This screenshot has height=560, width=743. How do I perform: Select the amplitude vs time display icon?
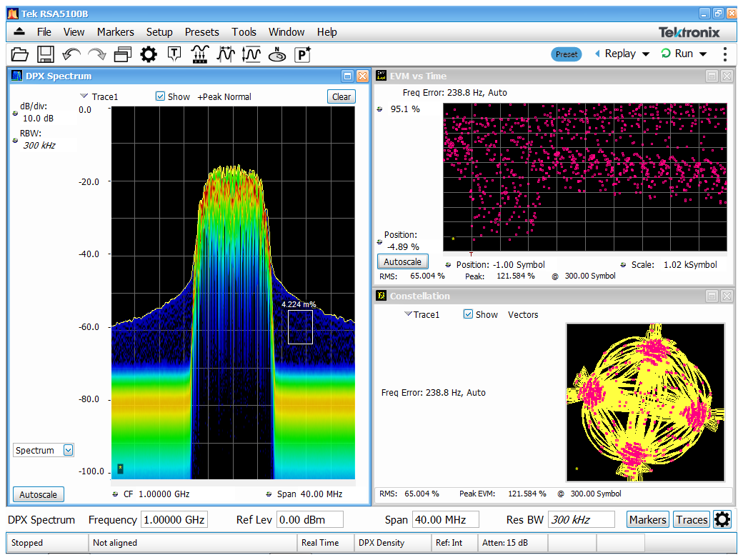[x=226, y=54]
